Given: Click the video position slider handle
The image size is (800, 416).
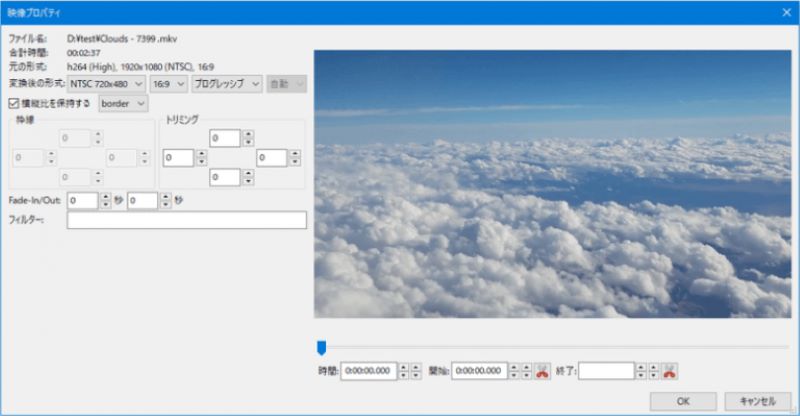Looking at the screenshot, I should coord(321,347).
